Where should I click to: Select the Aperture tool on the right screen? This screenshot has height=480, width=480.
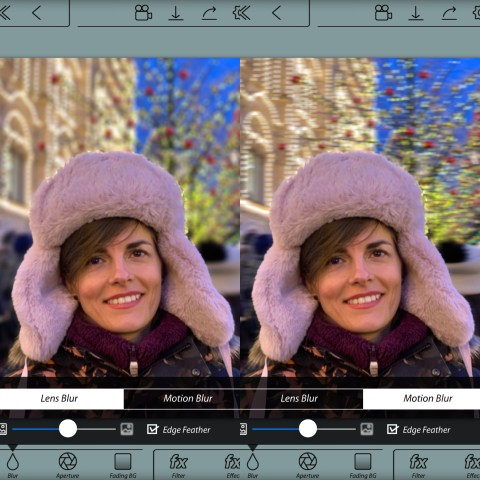tap(308, 465)
